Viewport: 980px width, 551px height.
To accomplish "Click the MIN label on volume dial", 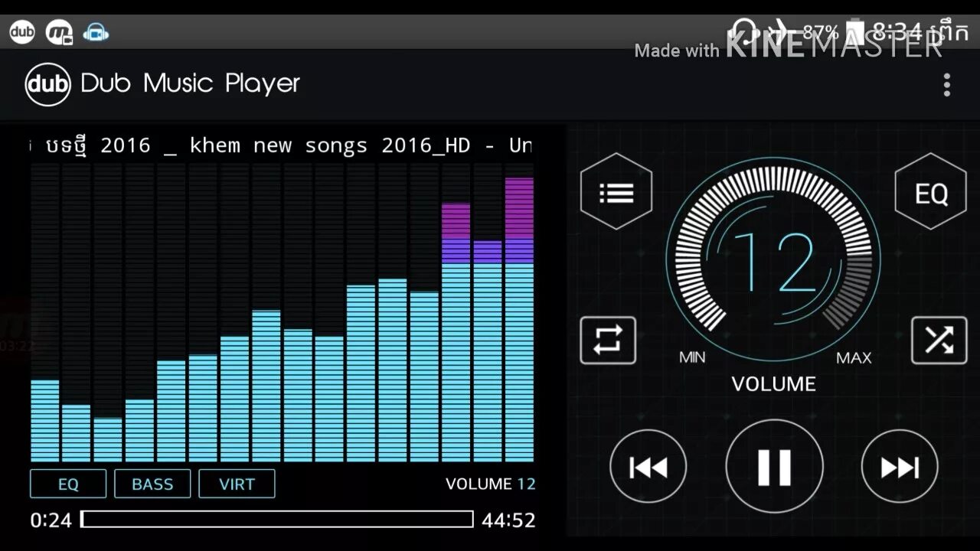I will tap(692, 357).
